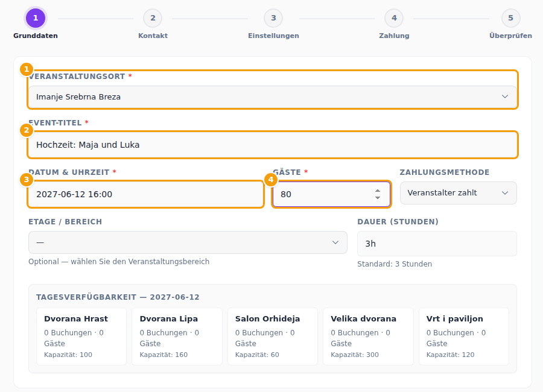This screenshot has height=392, width=543.
Task: Click 'Kapazität: 160' text
Action: [164, 355]
